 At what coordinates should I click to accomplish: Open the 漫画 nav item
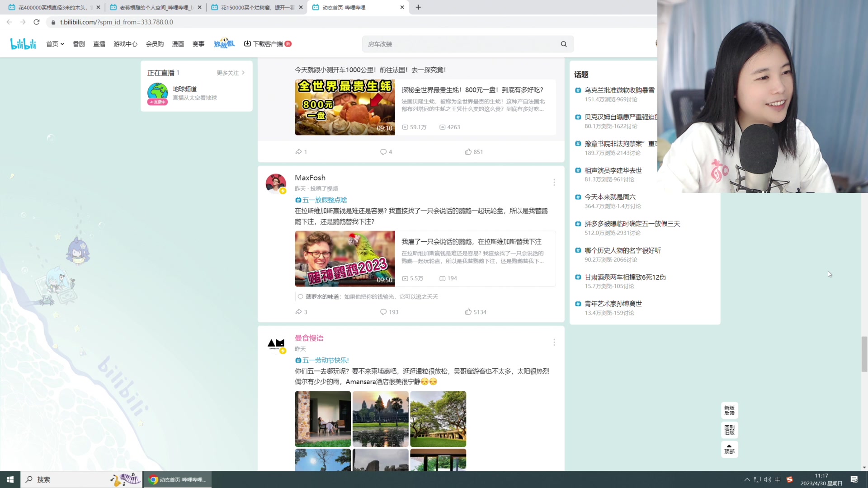point(178,44)
